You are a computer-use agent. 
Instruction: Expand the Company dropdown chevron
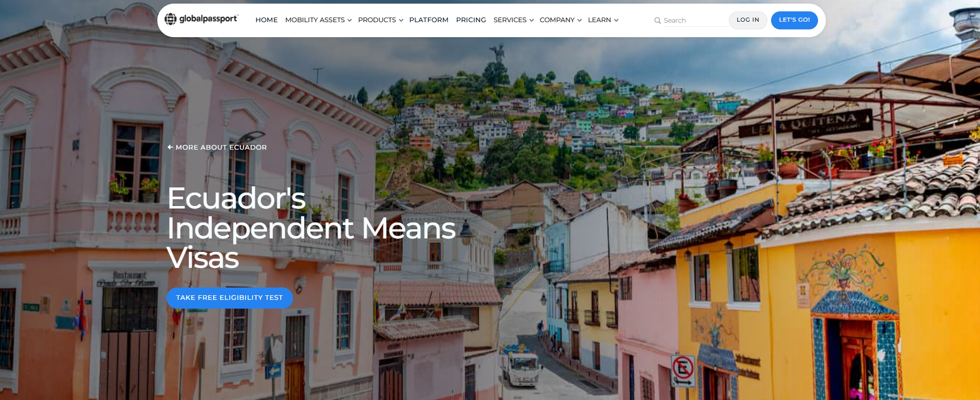pos(579,20)
